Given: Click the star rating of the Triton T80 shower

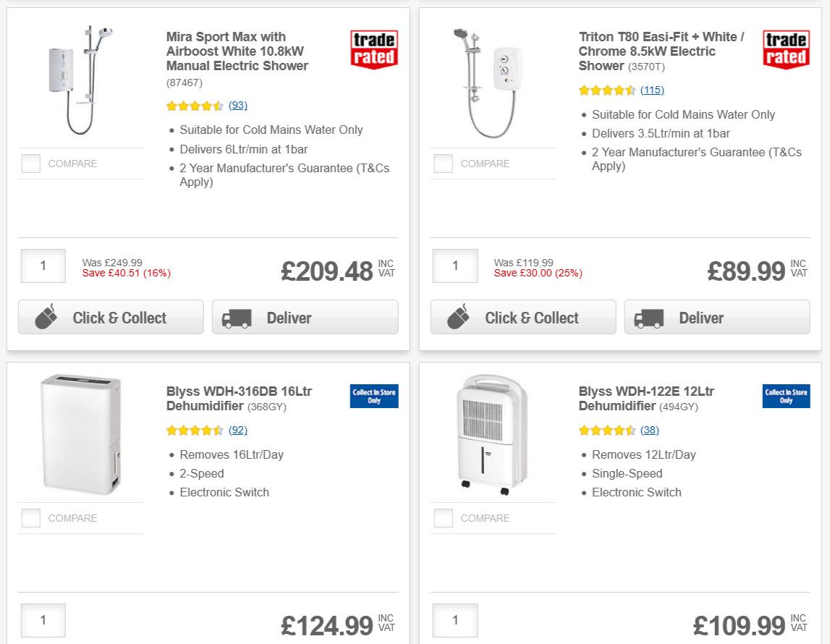Looking at the screenshot, I should (606, 90).
